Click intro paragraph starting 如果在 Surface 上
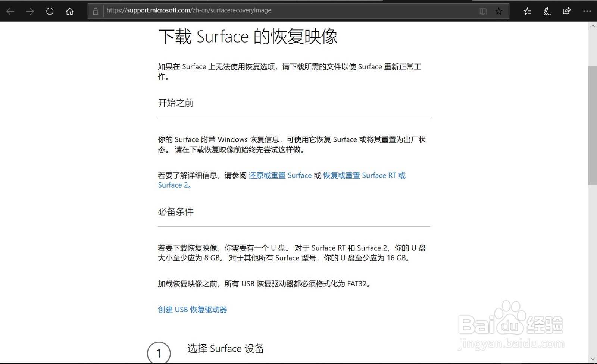Image resolution: width=597 pixels, height=364 pixels. [x=290, y=72]
